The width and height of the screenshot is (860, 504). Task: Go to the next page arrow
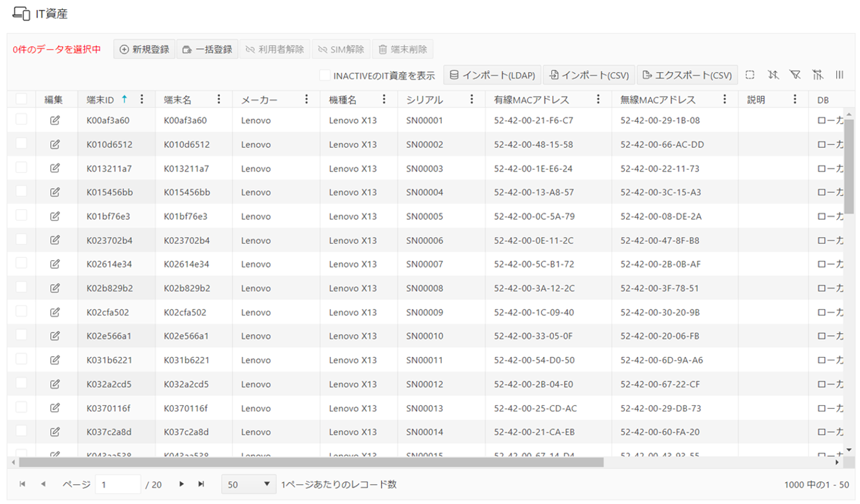(182, 484)
